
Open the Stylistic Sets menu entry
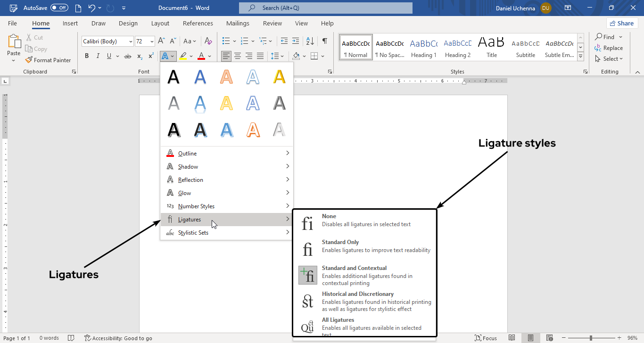pos(227,233)
